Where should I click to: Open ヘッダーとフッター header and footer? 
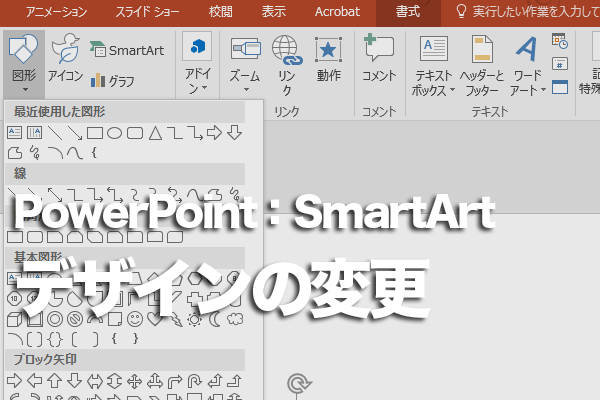482,65
